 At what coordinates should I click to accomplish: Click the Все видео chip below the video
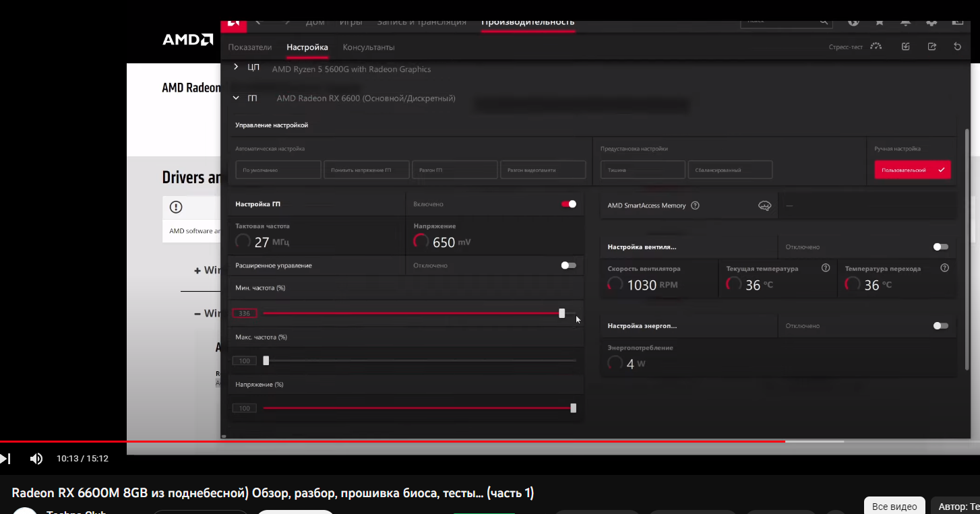(x=894, y=507)
